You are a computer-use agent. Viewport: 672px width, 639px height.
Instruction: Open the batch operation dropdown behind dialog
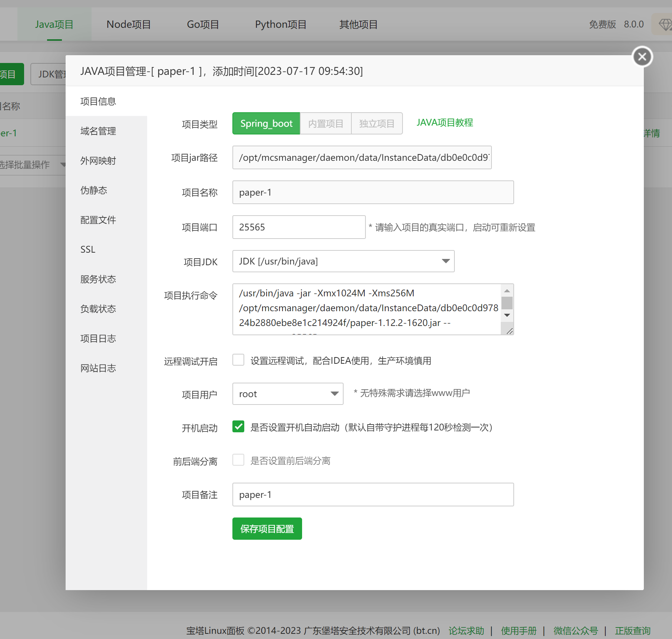pyautogui.click(x=33, y=164)
